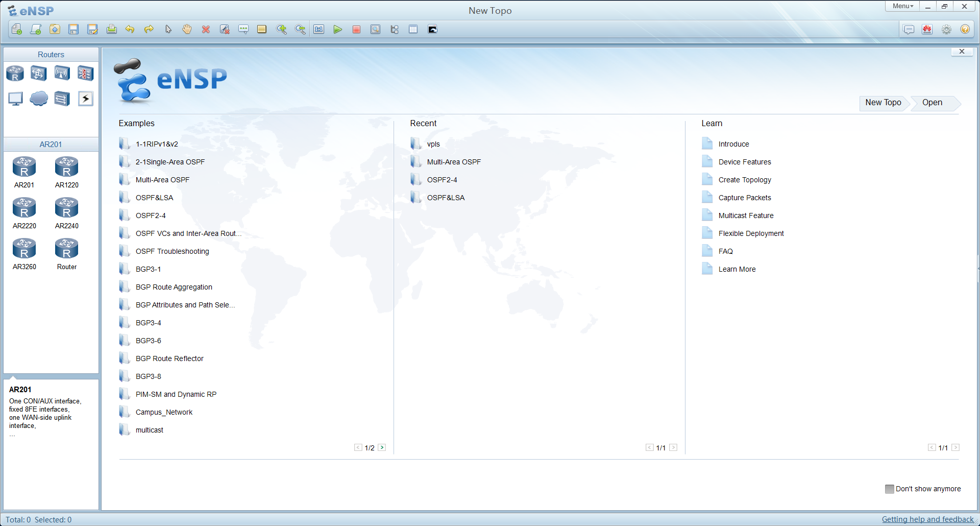Viewport: 980px width, 526px height.
Task: Open the Menu dropdown in title bar
Action: click(902, 6)
